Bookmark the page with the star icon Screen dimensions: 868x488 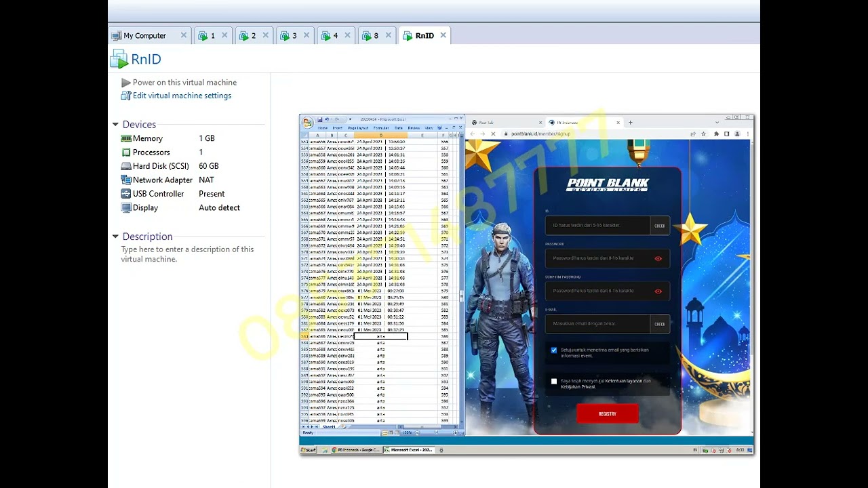click(703, 134)
